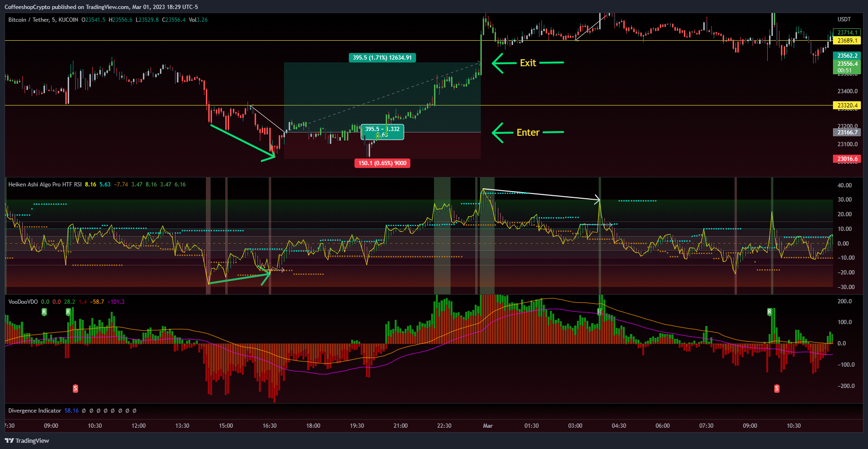Click the high value H23556.6
This screenshot has height=449, width=868.
point(121,20)
